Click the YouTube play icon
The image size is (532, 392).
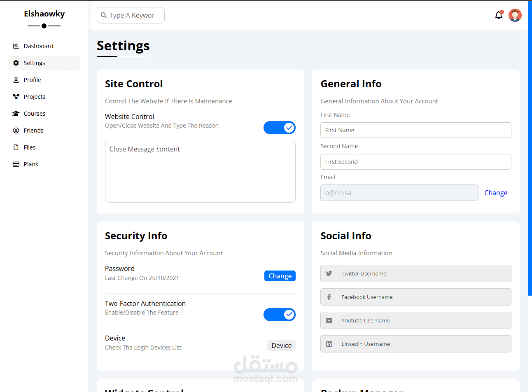click(329, 320)
